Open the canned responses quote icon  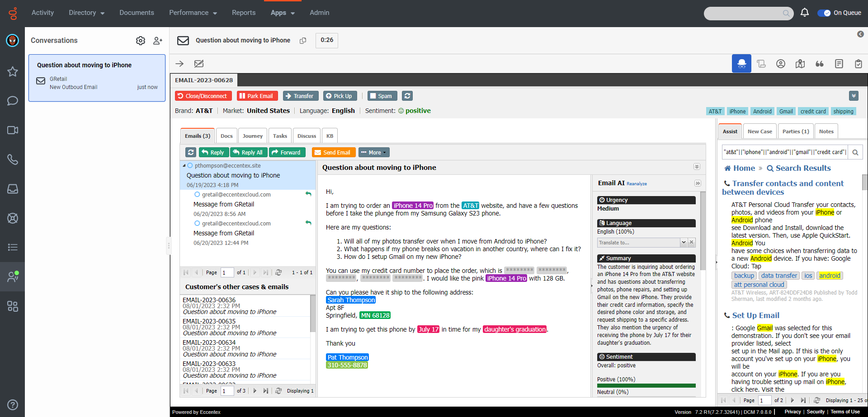coord(819,64)
